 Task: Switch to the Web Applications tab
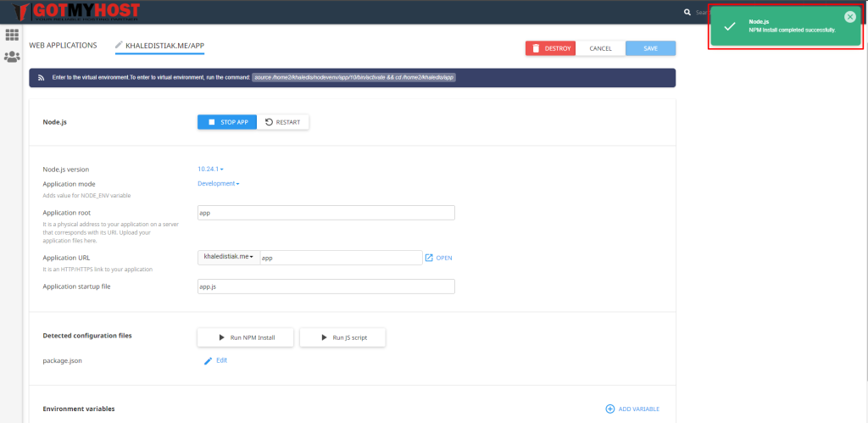(x=63, y=45)
